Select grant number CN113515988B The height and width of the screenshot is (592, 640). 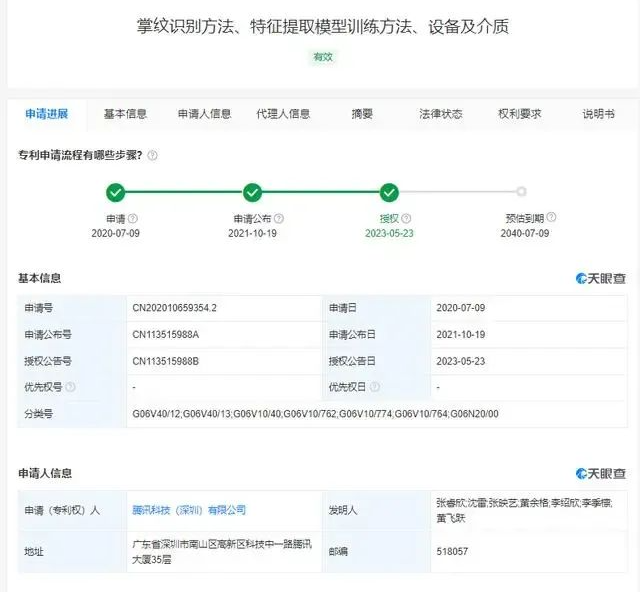165,361
